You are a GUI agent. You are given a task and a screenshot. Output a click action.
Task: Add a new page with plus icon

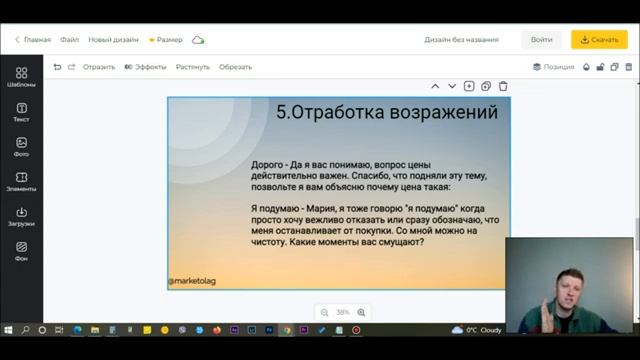click(x=469, y=86)
